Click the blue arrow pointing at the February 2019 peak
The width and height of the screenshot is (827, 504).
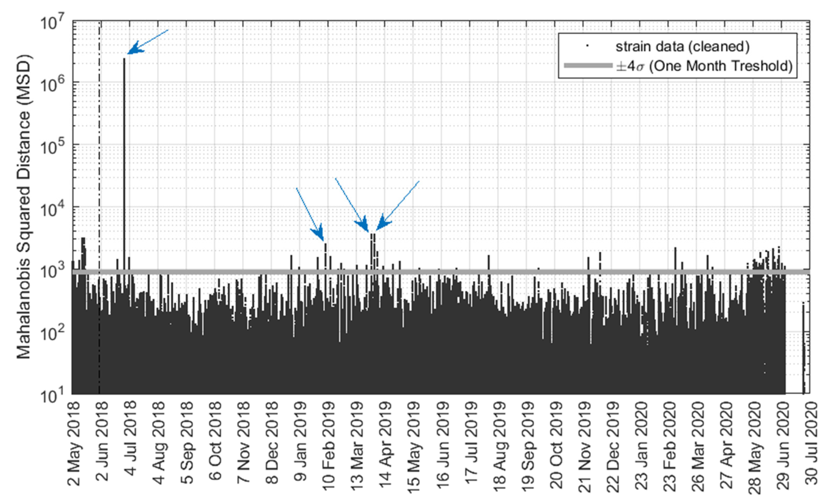pos(310,215)
